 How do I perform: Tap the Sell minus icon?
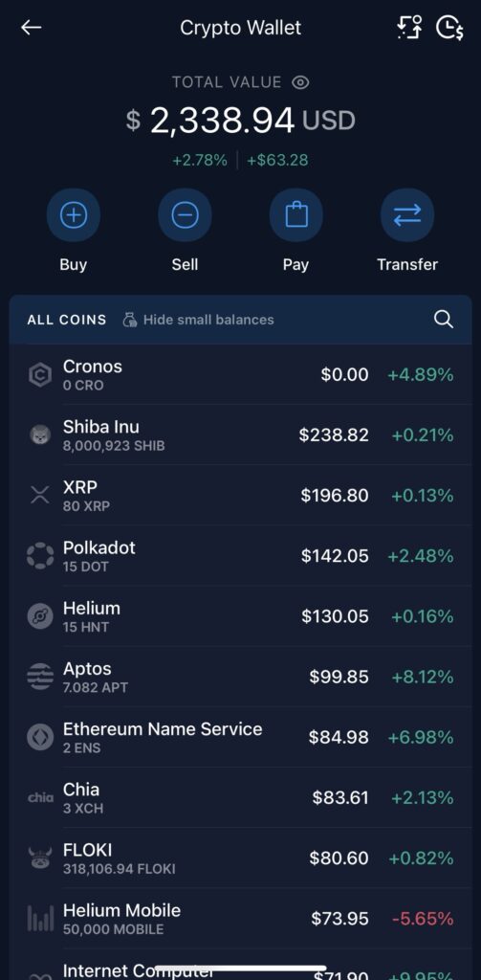point(185,215)
